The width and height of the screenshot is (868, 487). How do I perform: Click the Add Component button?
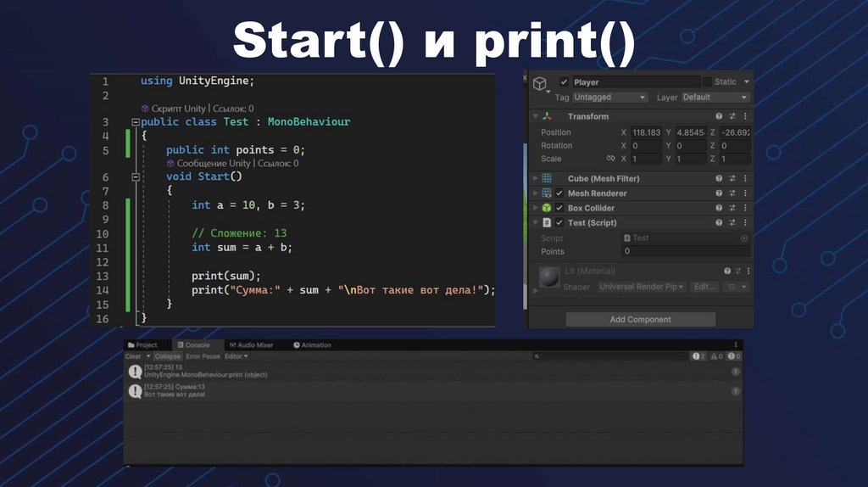tap(641, 319)
